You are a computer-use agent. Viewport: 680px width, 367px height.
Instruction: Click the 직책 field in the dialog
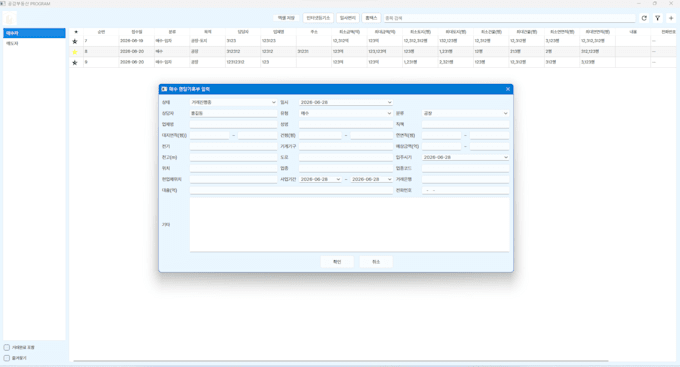pos(465,125)
